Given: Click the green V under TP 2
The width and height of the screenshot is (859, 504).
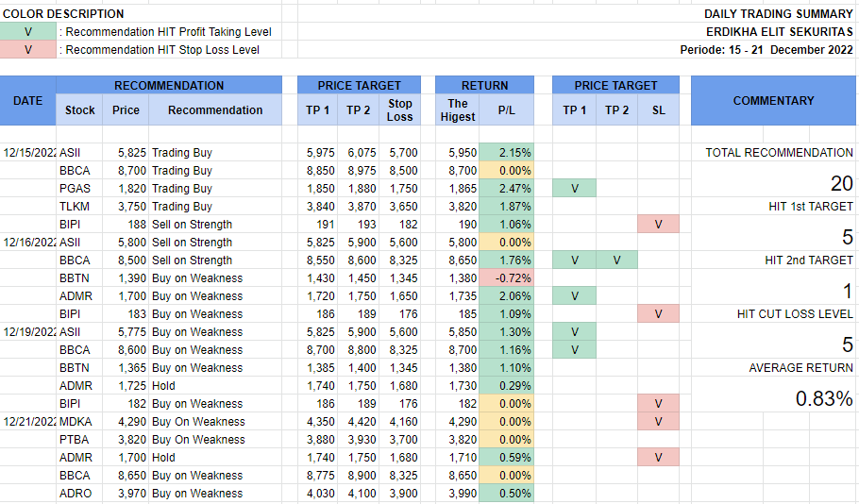Looking at the screenshot, I should (616, 260).
